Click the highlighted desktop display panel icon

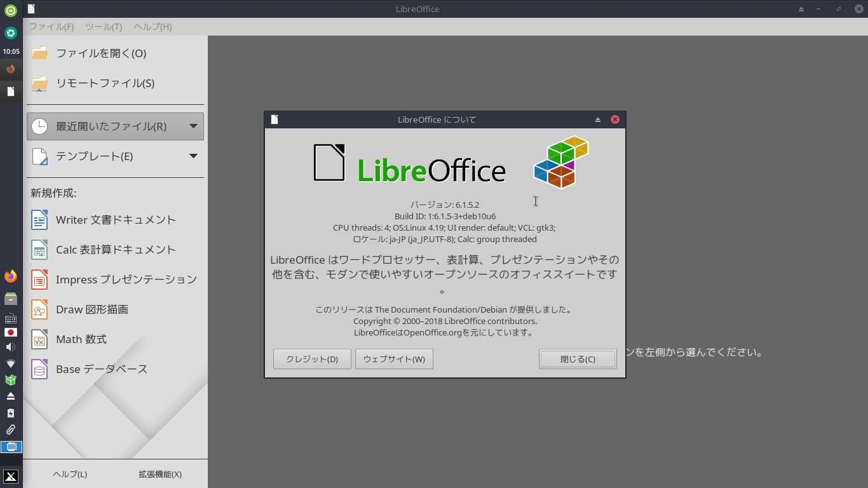pyautogui.click(x=11, y=447)
